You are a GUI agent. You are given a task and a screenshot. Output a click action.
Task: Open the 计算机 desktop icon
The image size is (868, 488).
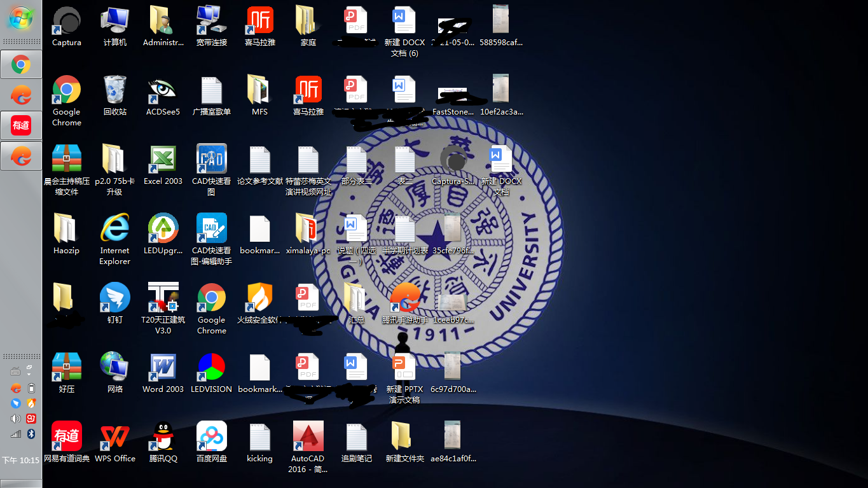point(115,27)
